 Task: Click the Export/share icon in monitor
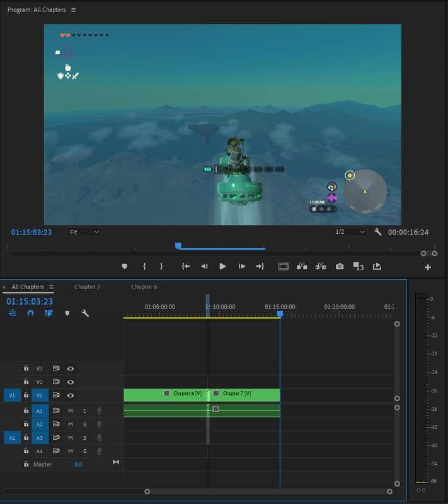[377, 266]
